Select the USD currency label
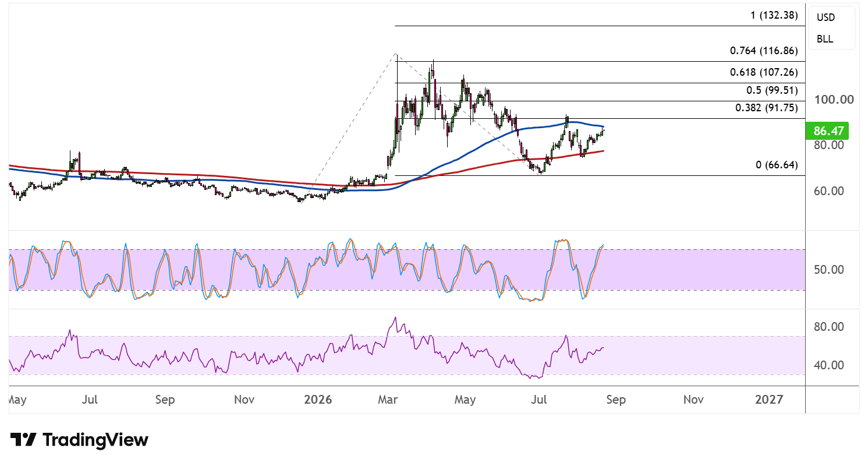This screenshot has height=466, width=868. coord(826,17)
